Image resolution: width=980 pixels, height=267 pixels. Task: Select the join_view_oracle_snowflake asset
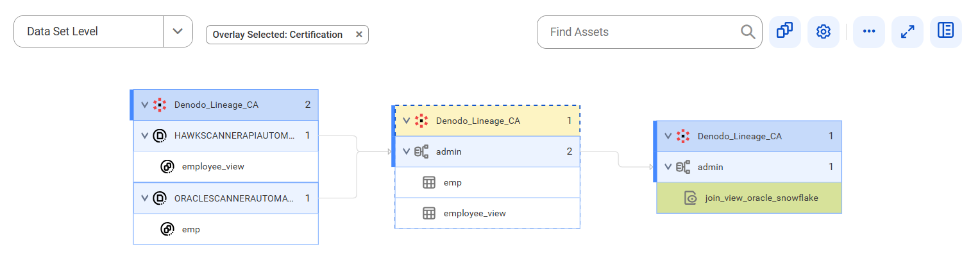tap(749, 198)
